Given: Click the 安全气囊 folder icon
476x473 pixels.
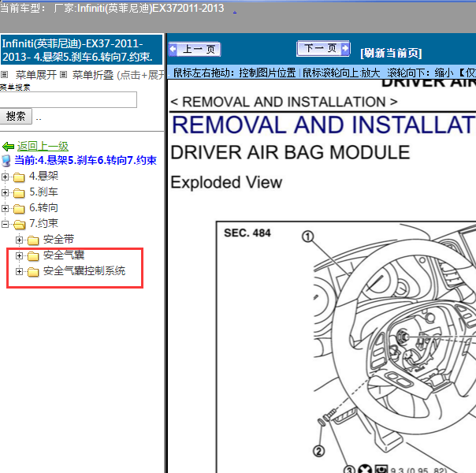Looking at the screenshot, I should (x=33, y=256).
